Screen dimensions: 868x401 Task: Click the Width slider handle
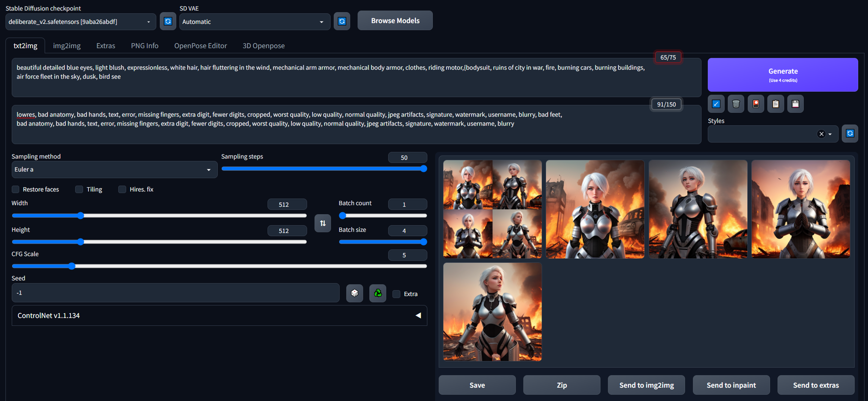[81, 216]
